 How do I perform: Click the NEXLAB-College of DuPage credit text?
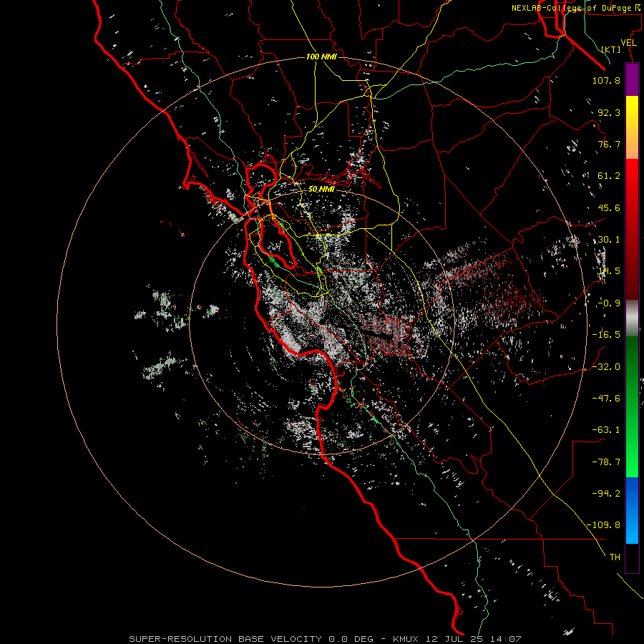coord(575,8)
